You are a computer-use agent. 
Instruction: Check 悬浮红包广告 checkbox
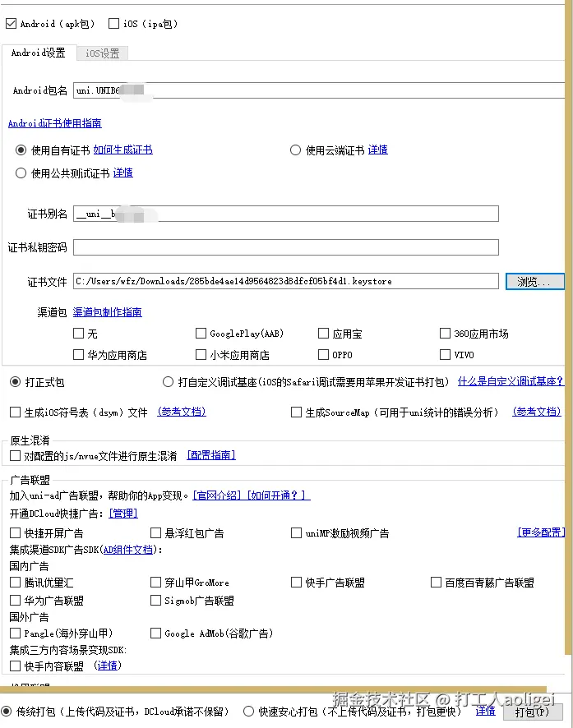pos(155,533)
